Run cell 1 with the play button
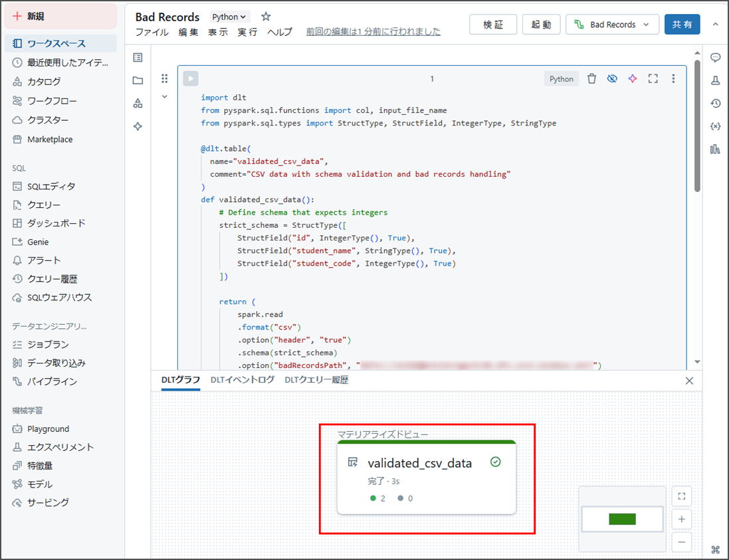Screen dimensions: 729x560 191,78
